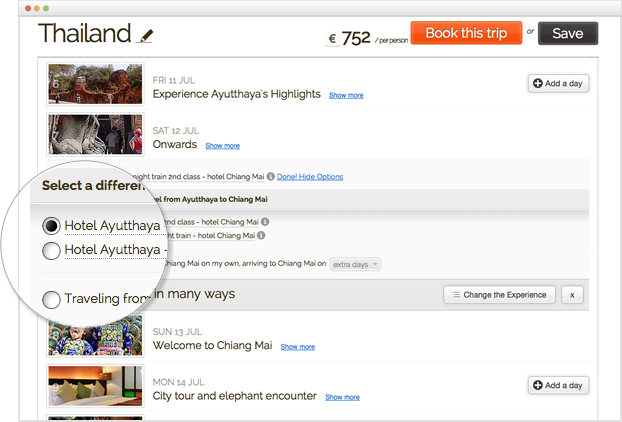Open the Onwards day photo thumbnail
Viewport: 622px width, 422px height.
pos(95,133)
